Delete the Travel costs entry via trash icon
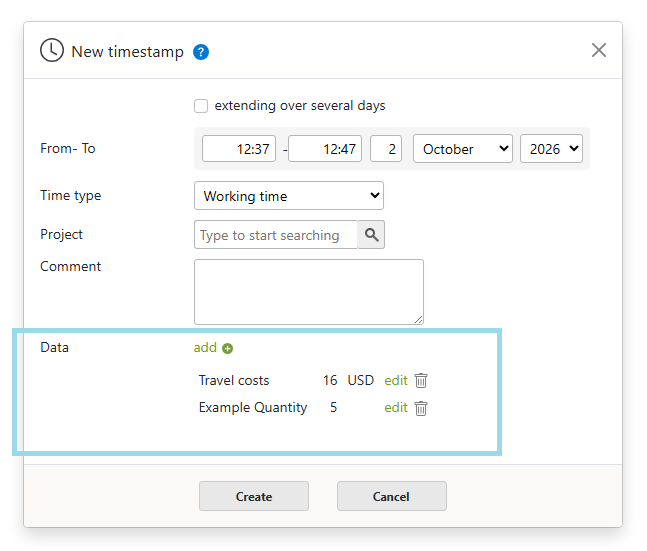The image size is (647, 551). click(x=421, y=381)
